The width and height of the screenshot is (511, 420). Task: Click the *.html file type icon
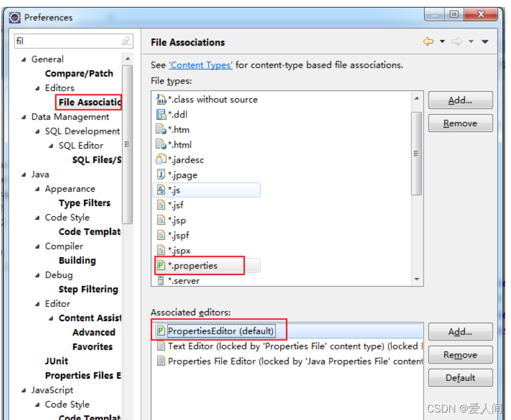click(161, 144)
